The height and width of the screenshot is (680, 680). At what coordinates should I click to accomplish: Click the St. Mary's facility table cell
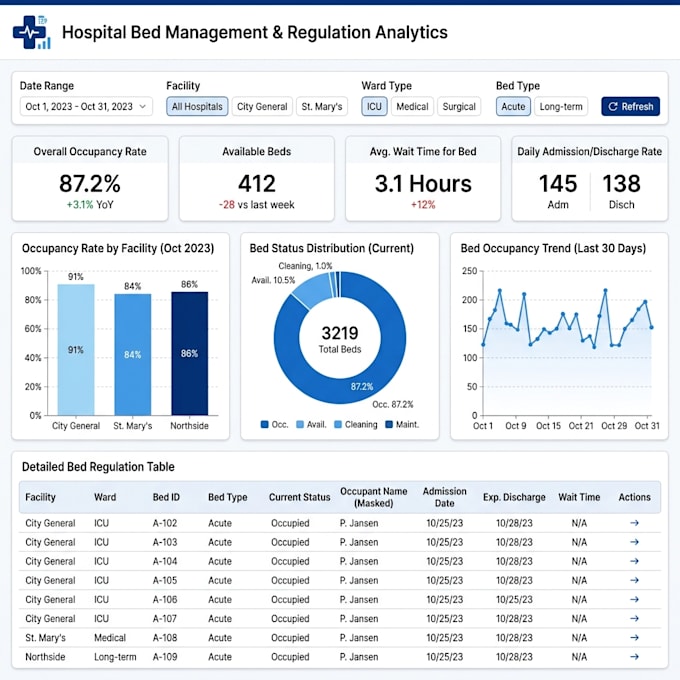click(x=45, y=638)
